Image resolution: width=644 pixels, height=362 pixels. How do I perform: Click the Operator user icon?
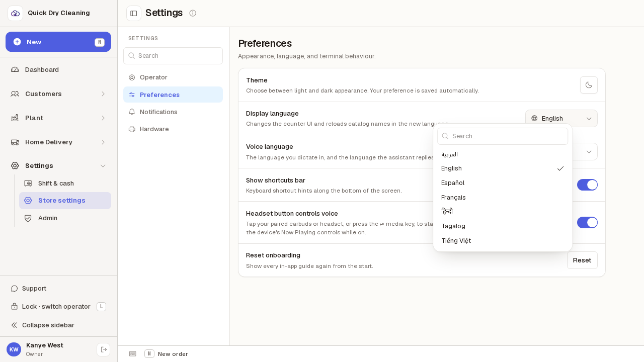pos(132,77)
